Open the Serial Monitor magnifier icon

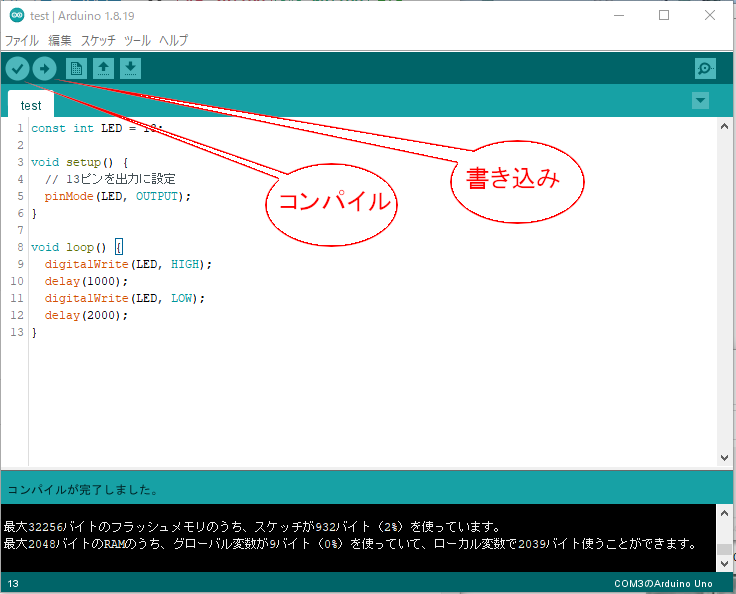coord(706,68)
